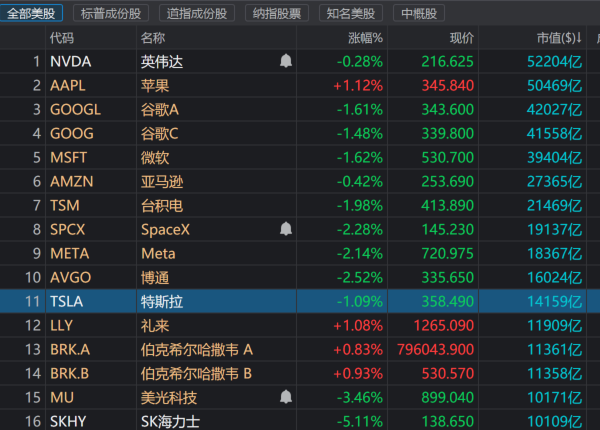Select the SKHY ticker code
The height and width of the screenshot is (430, 600).
[68, 422]
